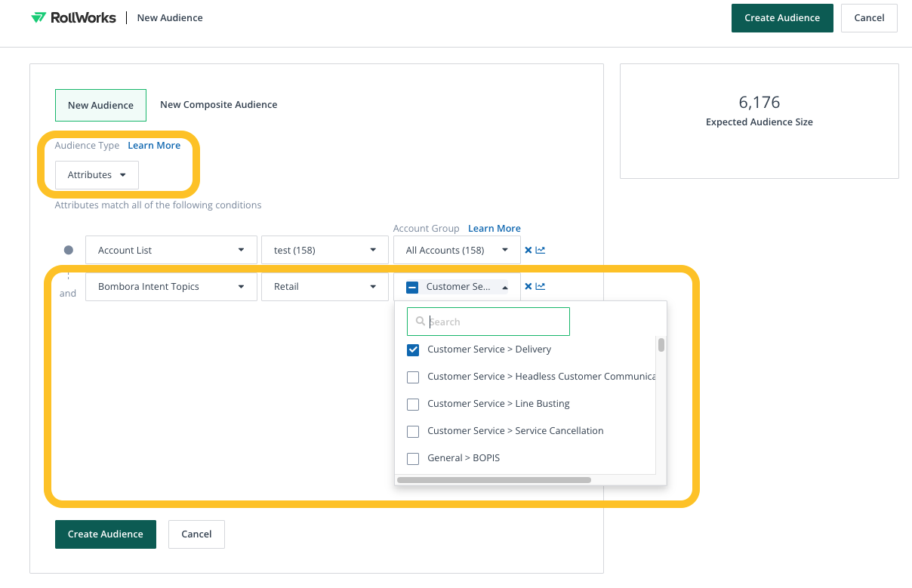Click the 'Account Group' label
This screenshot has height=588, width=912.
[427, 229]
